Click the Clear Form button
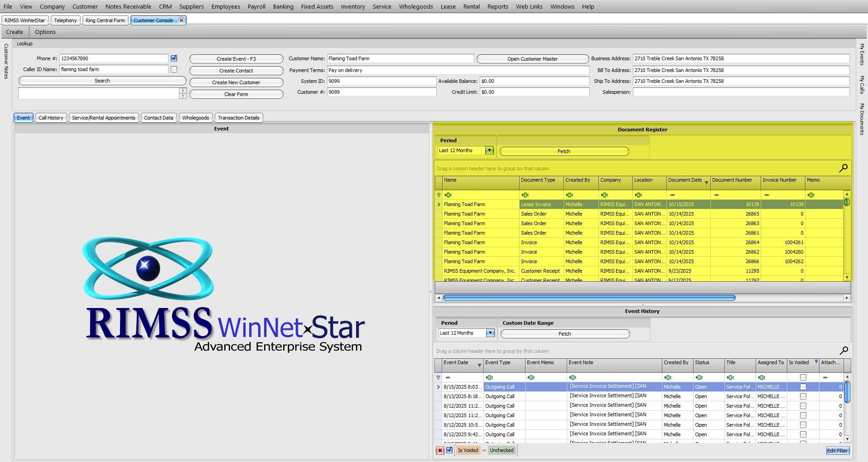Viewport: 868px width, 462px height. (x=236, y=94)
